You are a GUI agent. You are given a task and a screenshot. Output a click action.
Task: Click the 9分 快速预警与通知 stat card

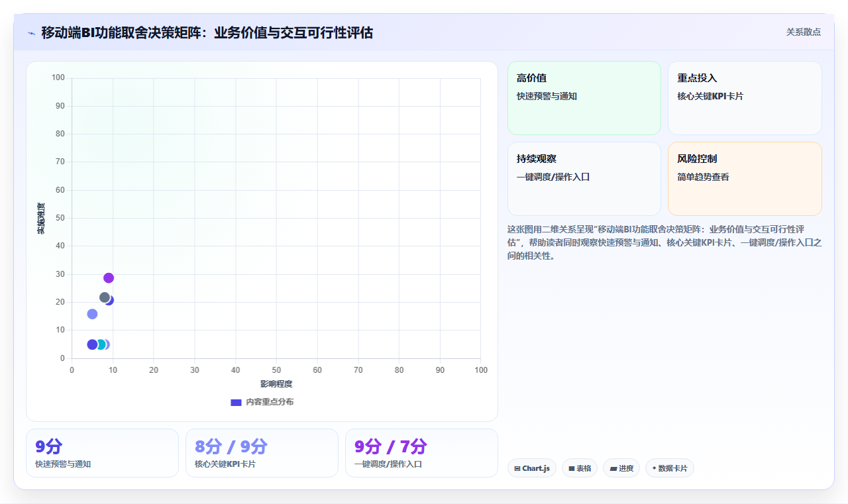pos(102,453)
